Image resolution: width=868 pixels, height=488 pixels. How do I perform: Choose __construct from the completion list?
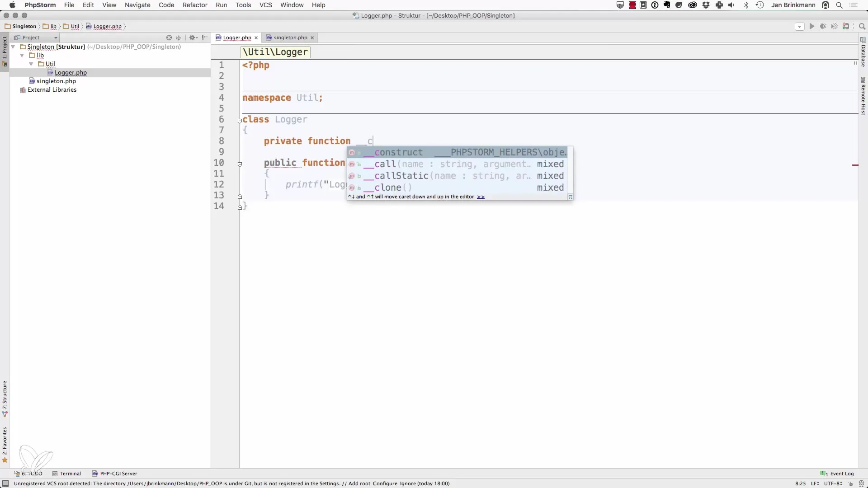tap(457, 152)
